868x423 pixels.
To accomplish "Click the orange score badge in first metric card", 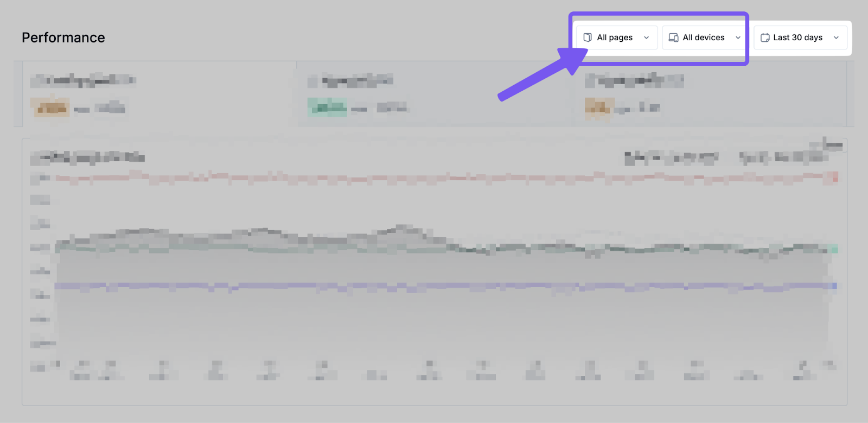I will point(50,108).
